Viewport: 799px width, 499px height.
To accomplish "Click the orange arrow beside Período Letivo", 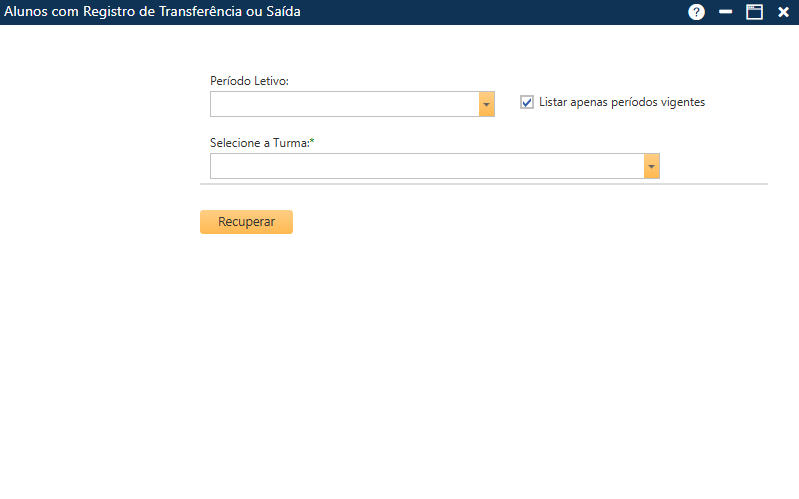I will tap(487, 104).
